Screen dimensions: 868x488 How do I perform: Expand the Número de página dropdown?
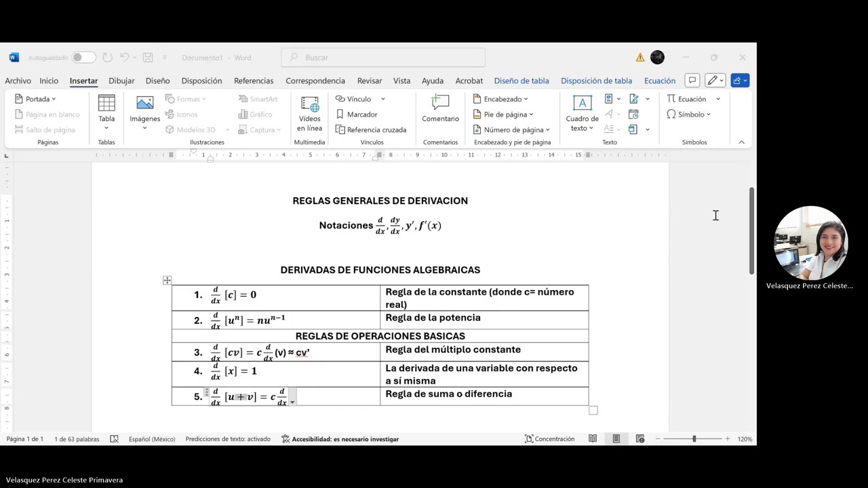coord(547,130)
